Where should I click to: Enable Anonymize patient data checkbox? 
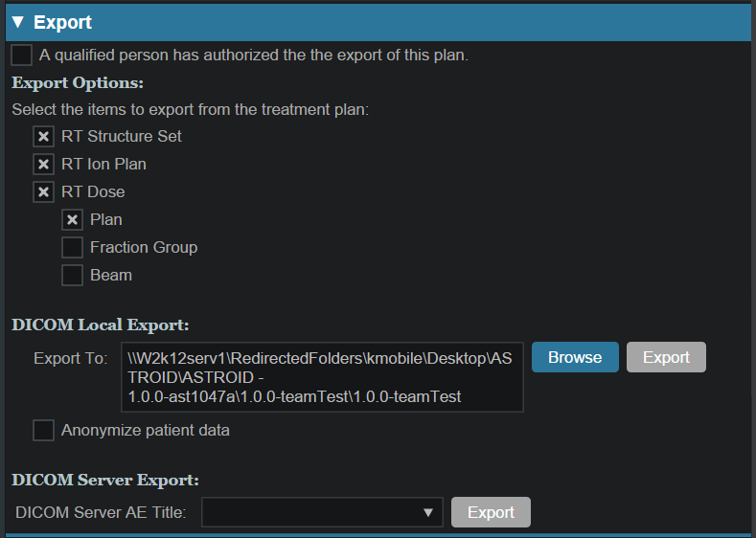tap(43, 431)
